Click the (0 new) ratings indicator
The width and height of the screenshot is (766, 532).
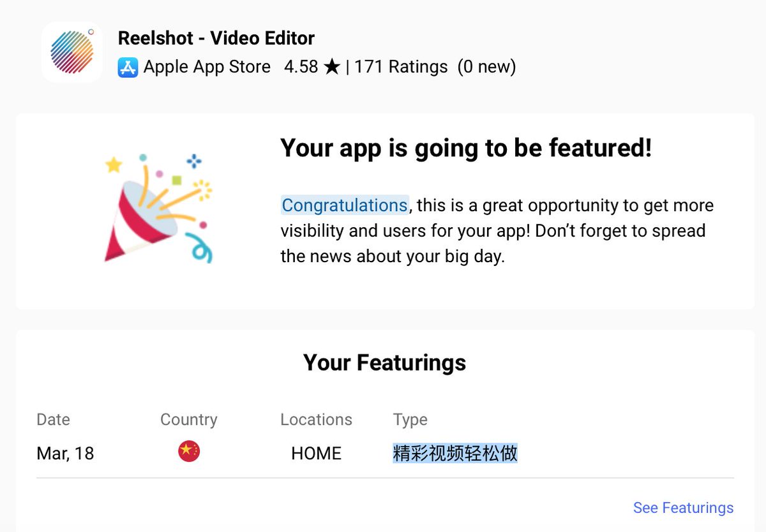pos(486,67)
